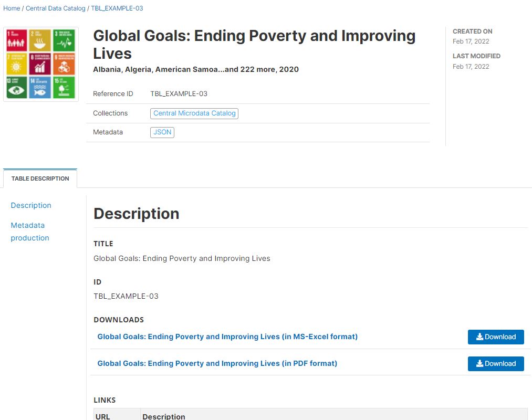This screenshot has width=532, height=420.
Task: Click the yellow SDG 7 sun tile
Action: click(17, 64)
